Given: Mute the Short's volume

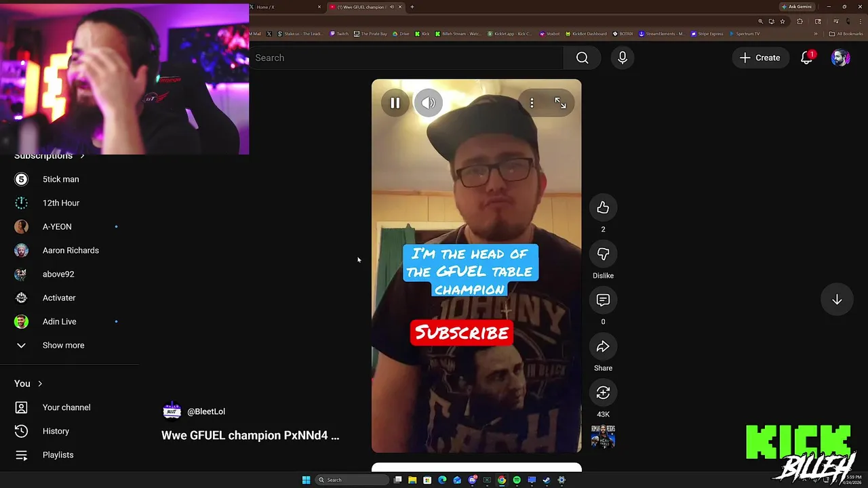Looking at the screenshot, I should tap(428, 103).
